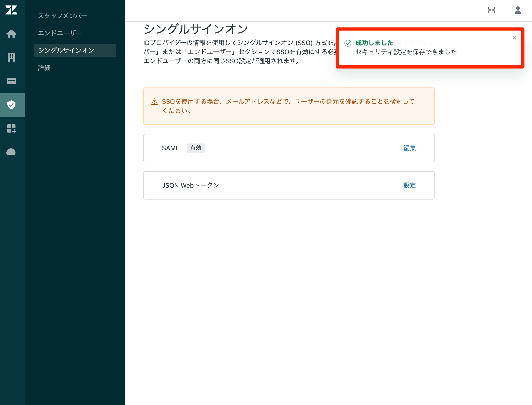This screenshot has width=532, height=405.
Task: Open the Zendesk products grid icon
Action: pyautogui.click(x=491, y=10)
